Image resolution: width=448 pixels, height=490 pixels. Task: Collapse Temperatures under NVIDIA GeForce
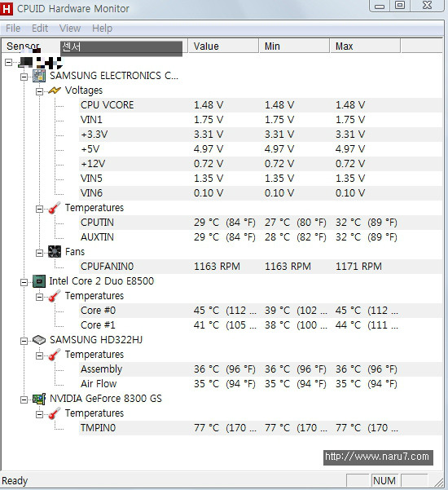click(39, 414)
